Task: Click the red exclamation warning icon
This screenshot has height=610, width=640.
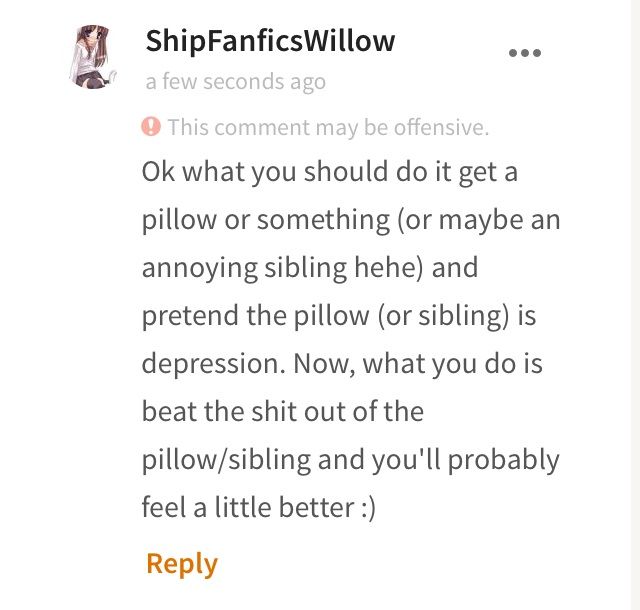Action: [151, 126]
